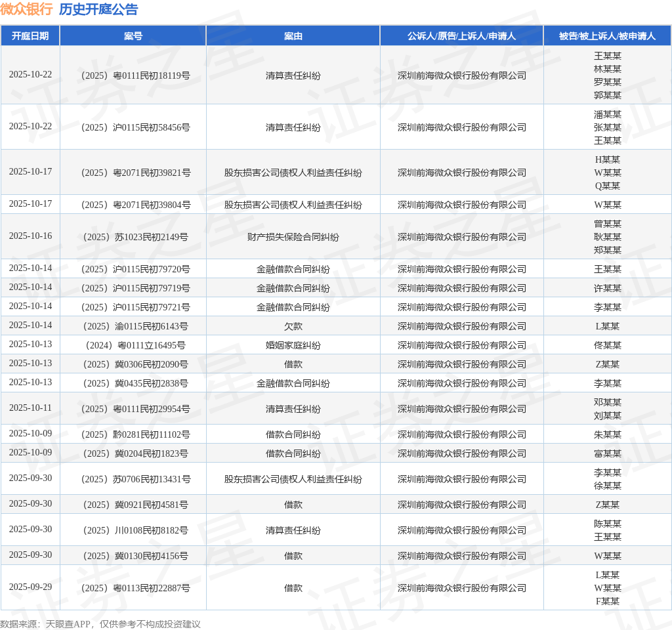672x630 pixels.
Task: Click case number (2025)粤2071民初39804号
Action: (x=135, y=205)
